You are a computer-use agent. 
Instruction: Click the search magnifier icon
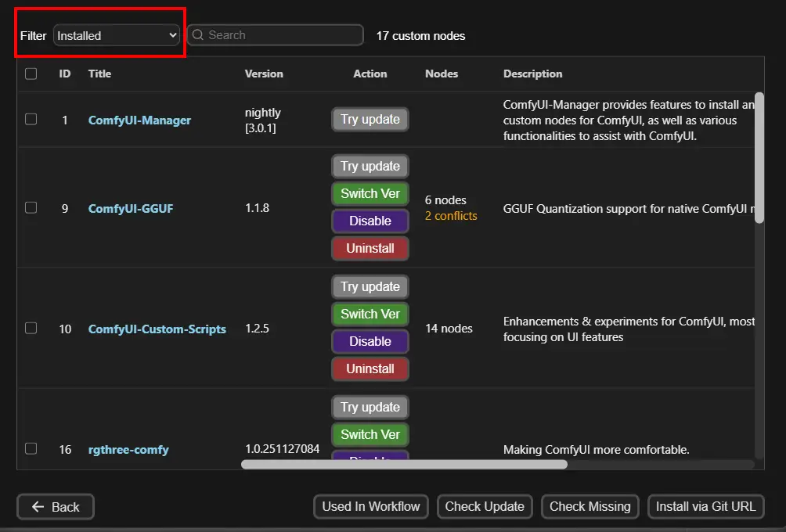pyautogui.click(x=198, y=35)
